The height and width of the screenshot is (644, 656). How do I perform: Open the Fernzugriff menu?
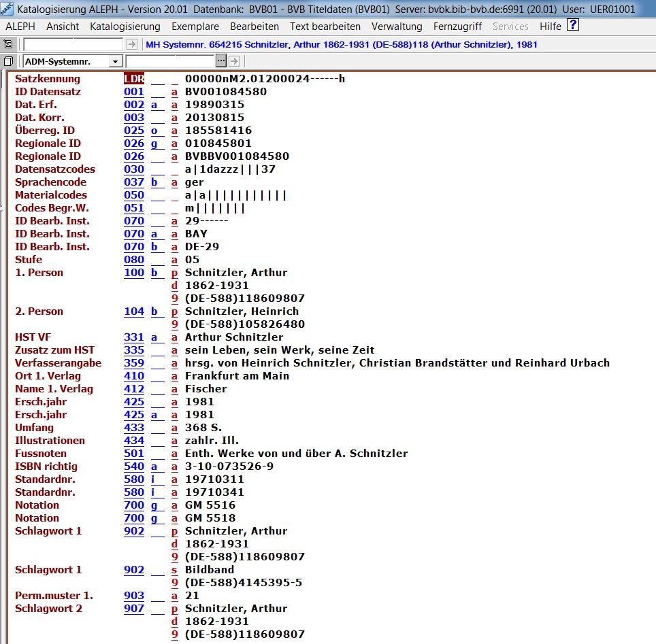tap(457, 27)
